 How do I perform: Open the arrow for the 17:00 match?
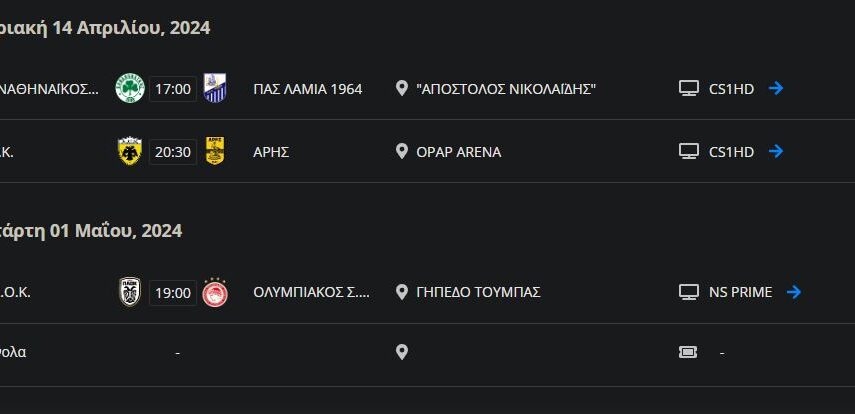pos(776,88)
